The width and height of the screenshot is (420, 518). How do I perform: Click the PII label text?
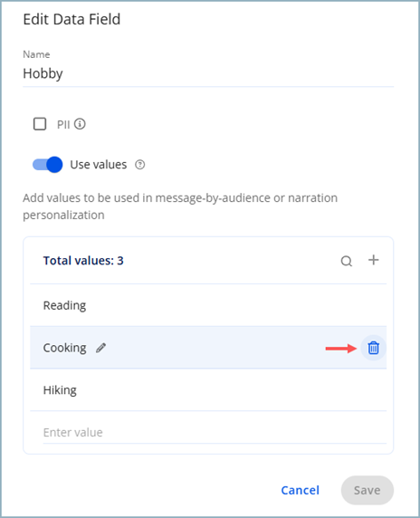[x=63, y=125]
